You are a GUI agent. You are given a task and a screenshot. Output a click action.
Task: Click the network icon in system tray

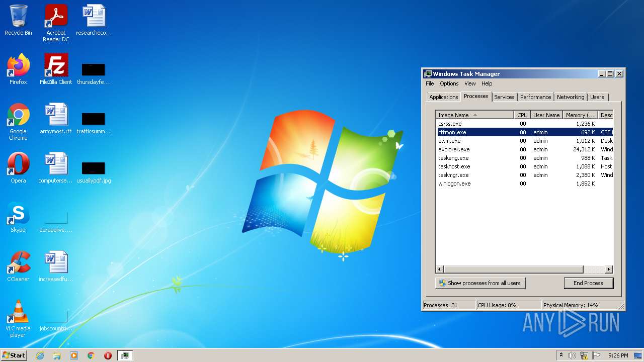(x=584, y=355)
